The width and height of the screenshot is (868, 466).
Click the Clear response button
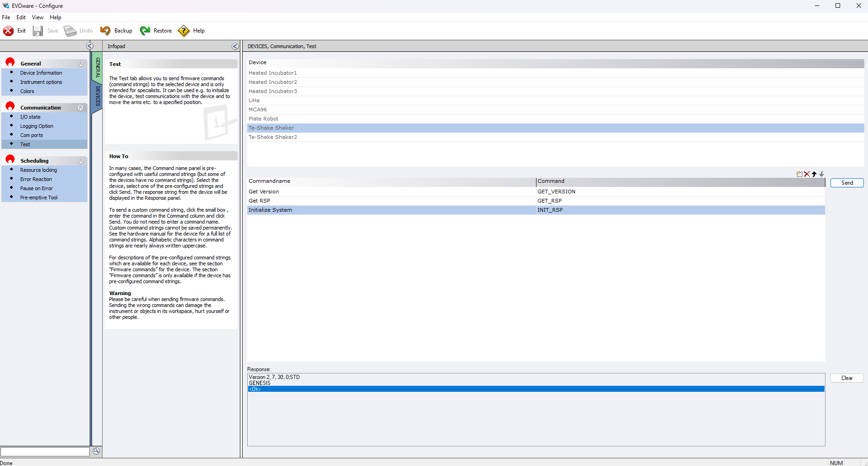(x=847, y=378)
